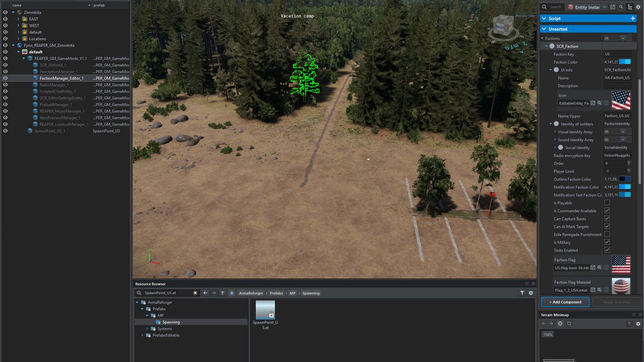Hide FactionManager_Editor_1 with its eye icon
Viewport: 644px width, 362px height.
pyautogui.click(x=6, y=78)
